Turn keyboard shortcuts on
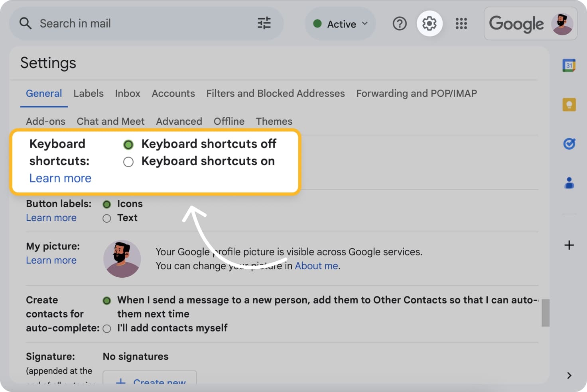This screenshot has width=587, height=392. [x=128, y=162]
